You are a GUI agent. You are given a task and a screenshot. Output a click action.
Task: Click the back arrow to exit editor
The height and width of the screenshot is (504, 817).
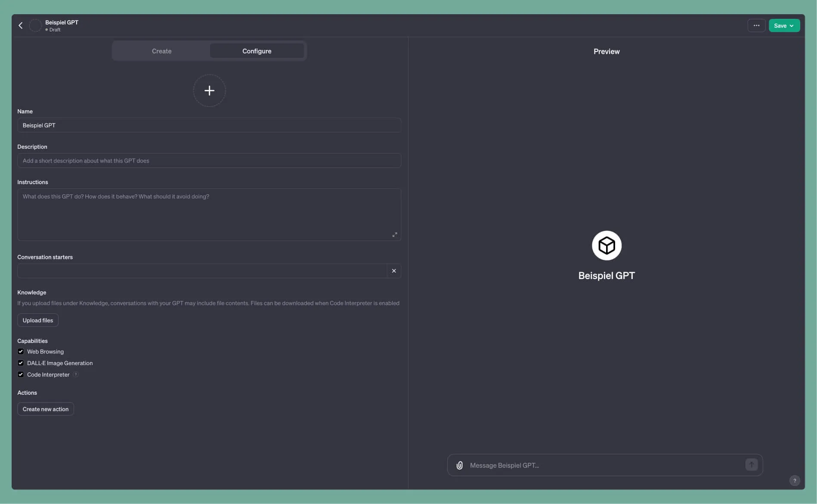(20, 25)
